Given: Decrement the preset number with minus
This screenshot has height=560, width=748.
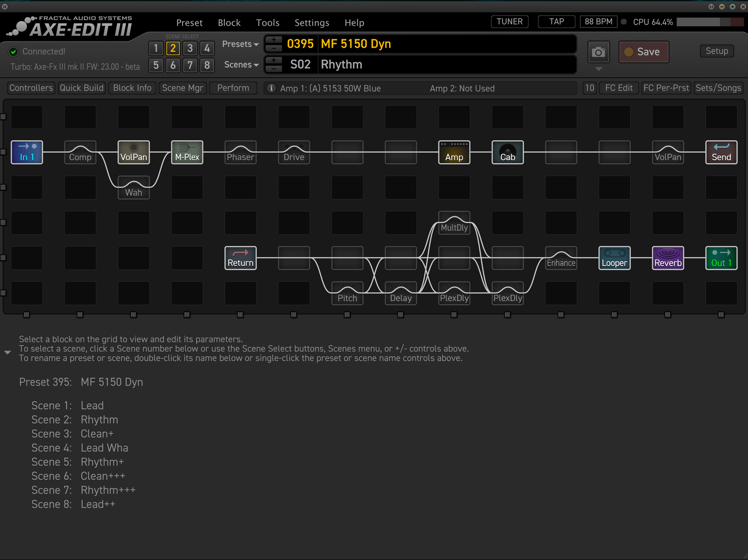Looking at the screenshot, I should [x=273, y=48].
